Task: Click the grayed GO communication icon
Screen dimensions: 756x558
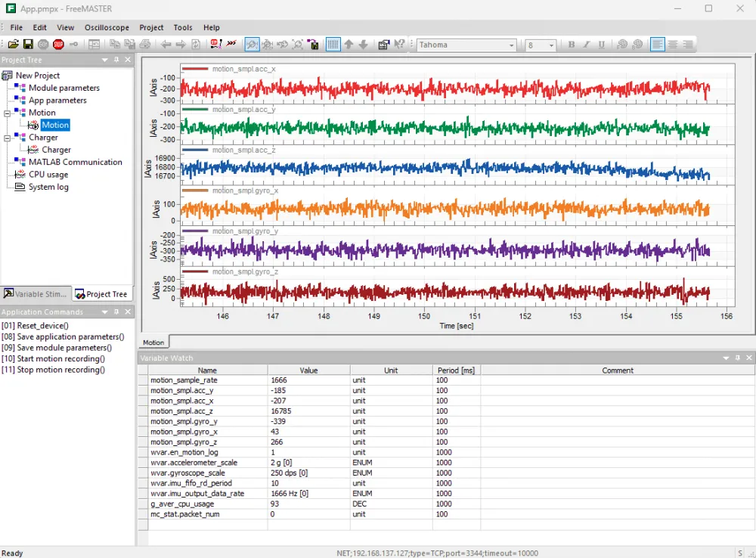Action: pos(43,45)
